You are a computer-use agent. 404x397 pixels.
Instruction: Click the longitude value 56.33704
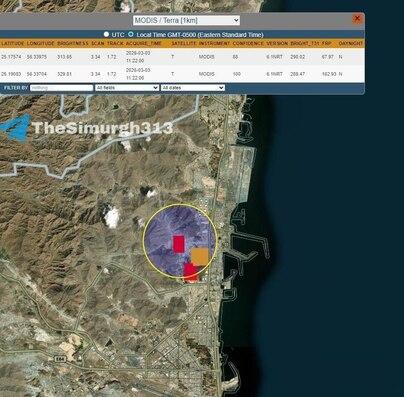(x=37, y=74)
